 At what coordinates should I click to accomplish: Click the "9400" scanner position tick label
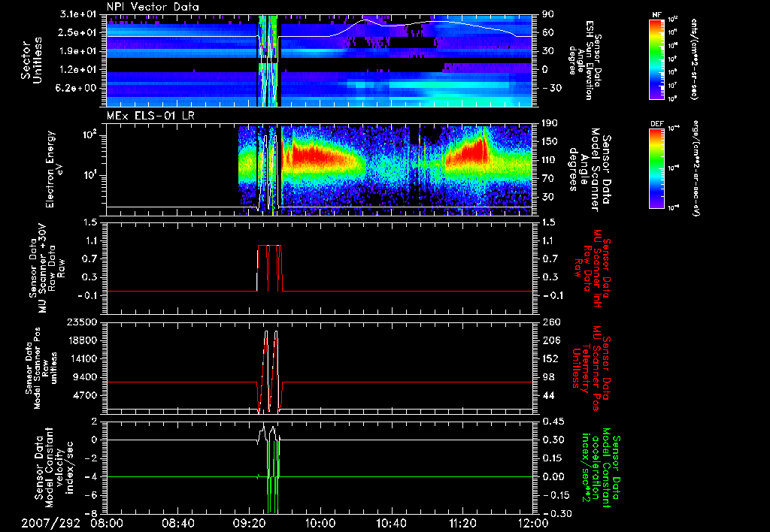pyautogui.click(x=84, y=377)
